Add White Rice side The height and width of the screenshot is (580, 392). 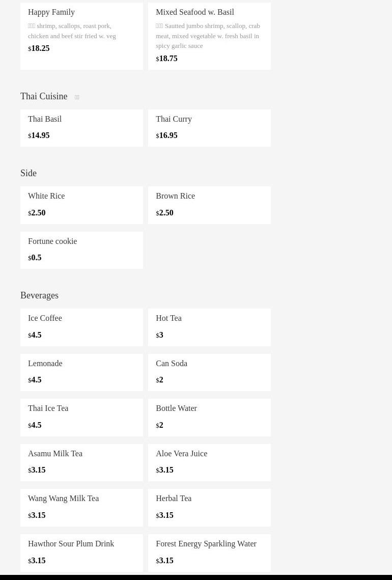coord(81,205)
